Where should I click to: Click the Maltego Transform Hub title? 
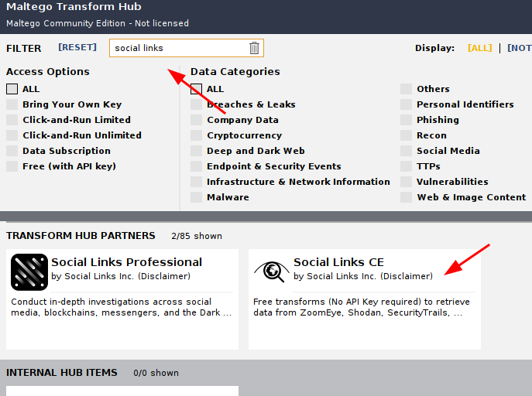point(74,7)
